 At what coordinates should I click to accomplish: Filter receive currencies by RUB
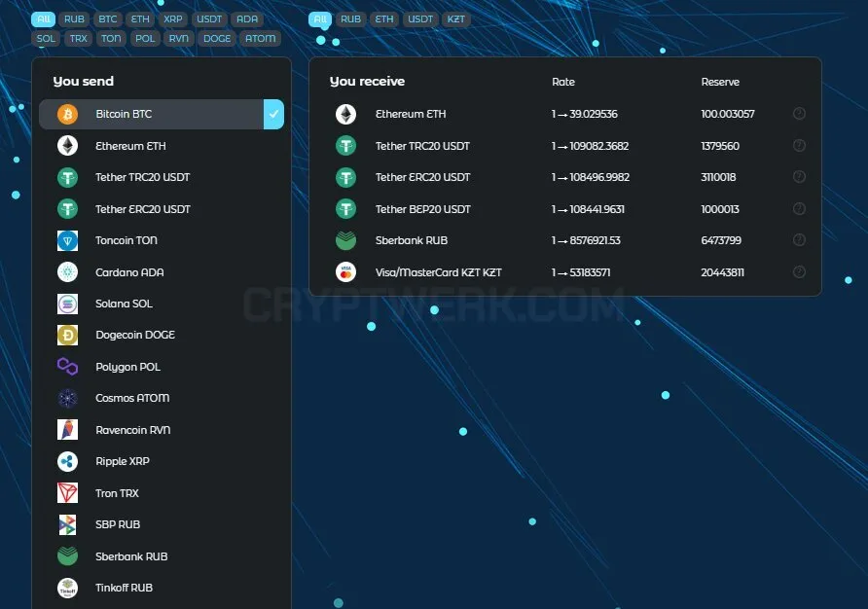click(350, 18)
